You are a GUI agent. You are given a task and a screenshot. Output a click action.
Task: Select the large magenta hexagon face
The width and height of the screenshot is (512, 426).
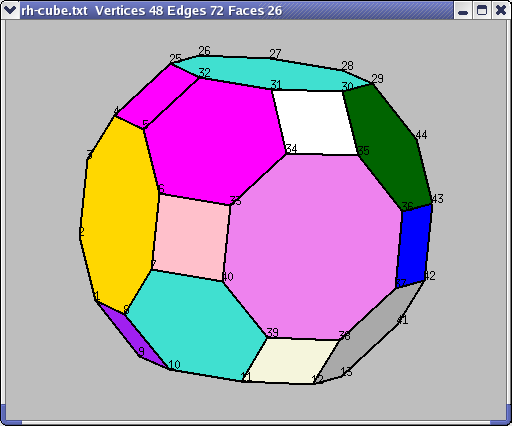tap(213, 140)
